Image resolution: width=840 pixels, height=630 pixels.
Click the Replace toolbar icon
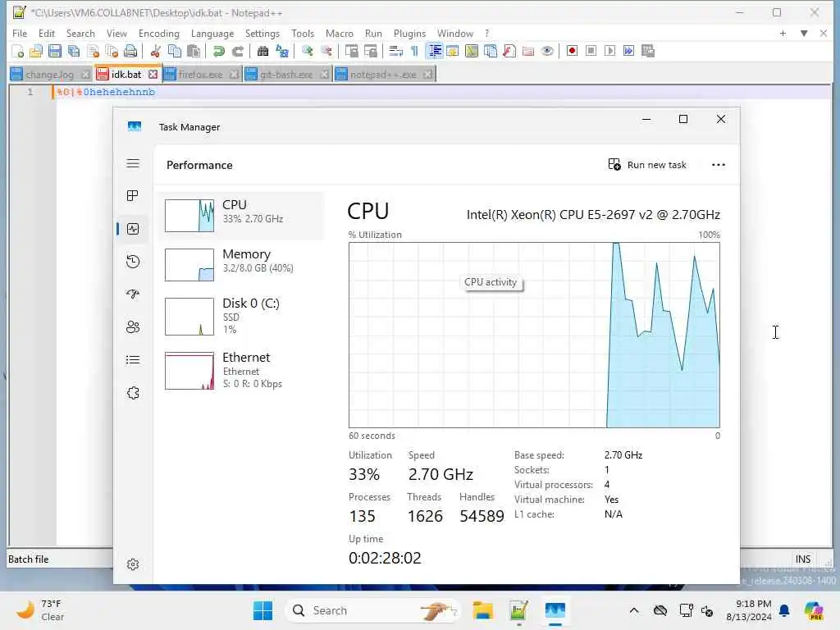[x=282, y=51]
